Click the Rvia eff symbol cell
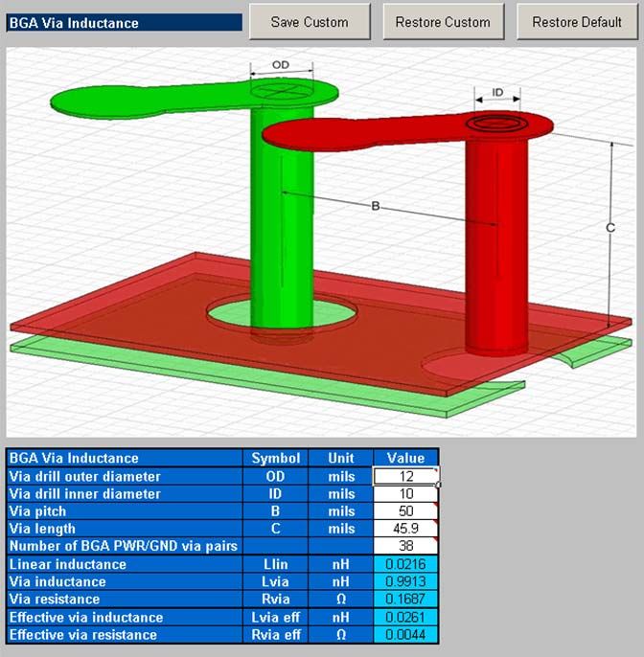The width and height of the screenshot is (644, 657). tap(275, 634)
